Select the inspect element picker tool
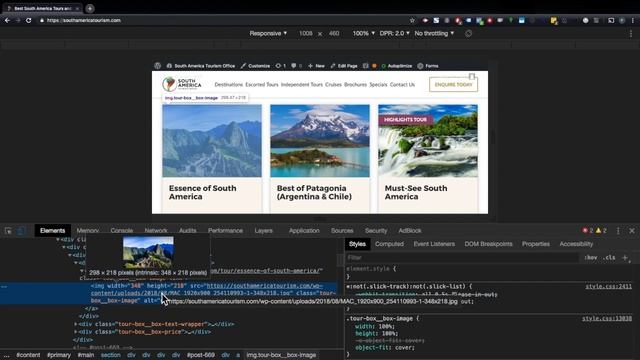 pos(8,231)
